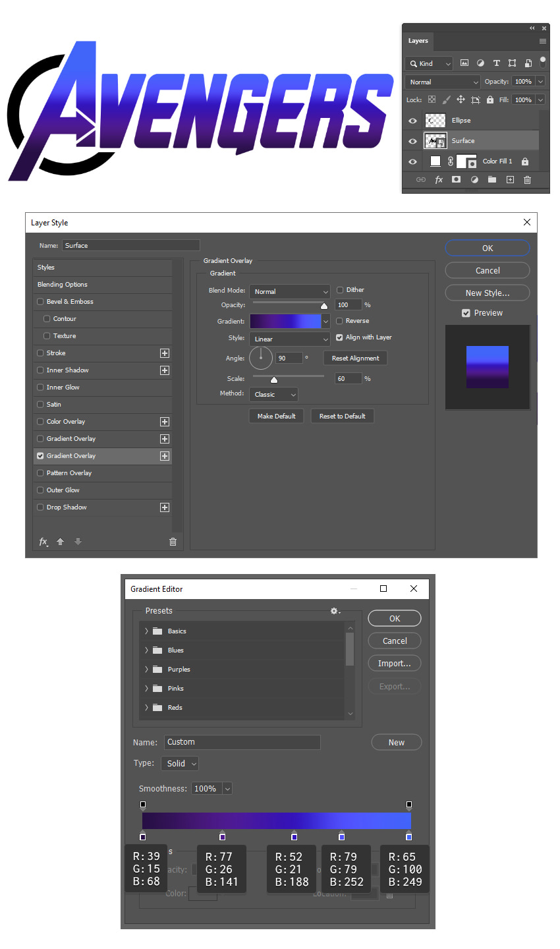
Task: Open the gradient Type dropdown
Action: coord(179,763)
